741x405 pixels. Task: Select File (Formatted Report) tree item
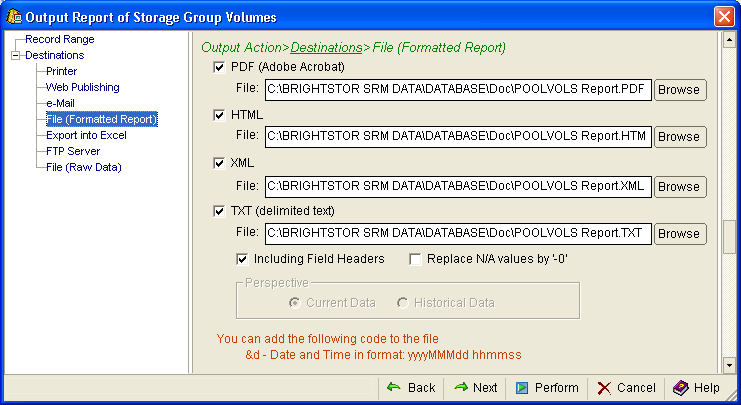[x=102, y=119]
